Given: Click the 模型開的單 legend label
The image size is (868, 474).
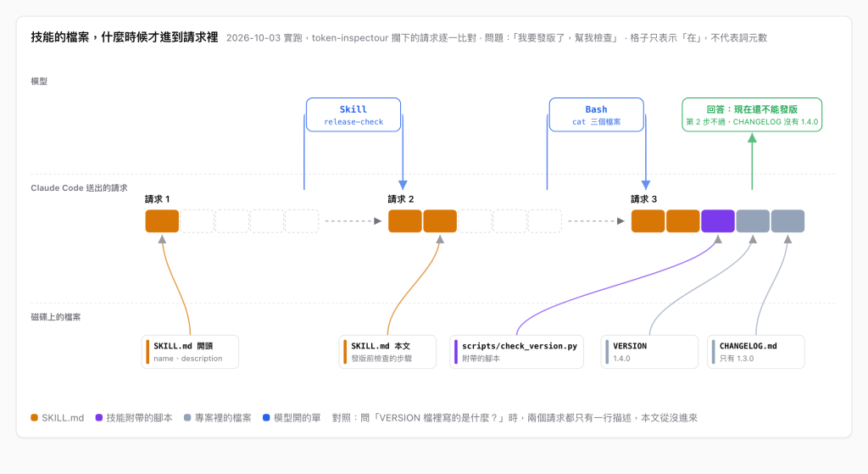Looking at the screenshot, I should click(x=298, y=418).
